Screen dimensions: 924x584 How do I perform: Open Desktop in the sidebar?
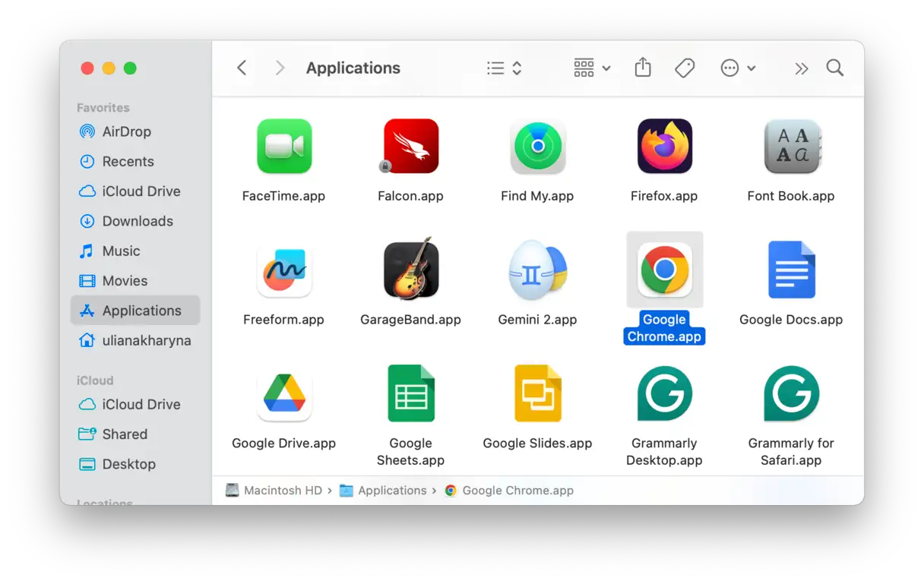(135, 464)
